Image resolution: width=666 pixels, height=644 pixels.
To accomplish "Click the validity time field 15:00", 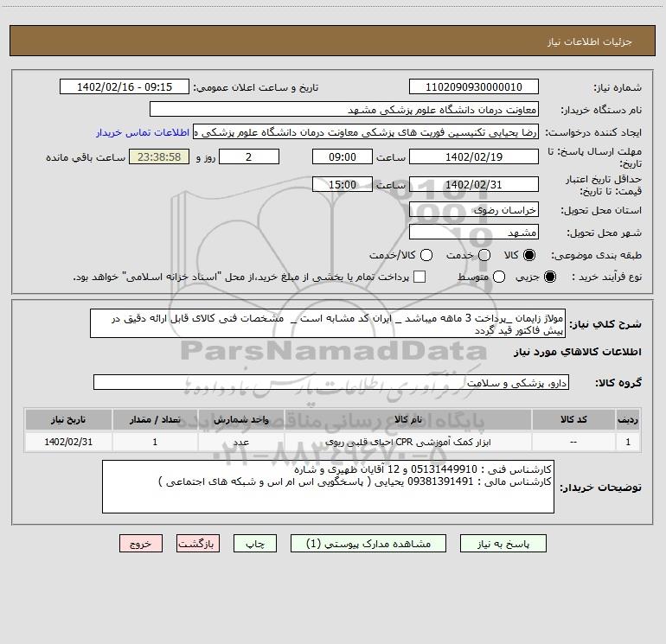I will (343, 184).
